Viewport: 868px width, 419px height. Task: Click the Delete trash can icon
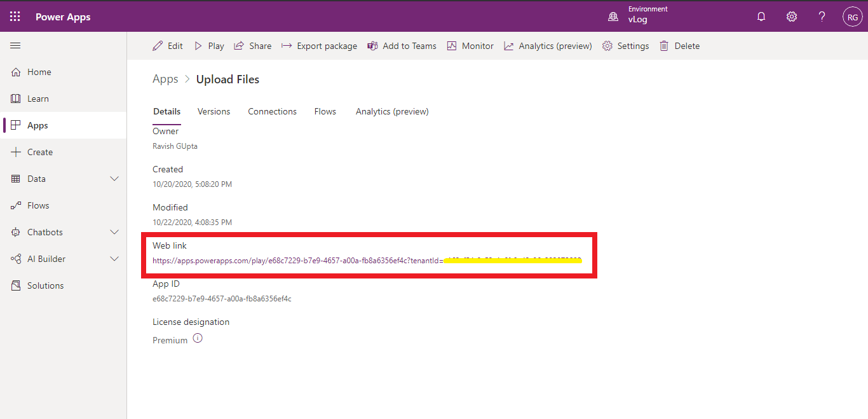(x=664, y=46)
